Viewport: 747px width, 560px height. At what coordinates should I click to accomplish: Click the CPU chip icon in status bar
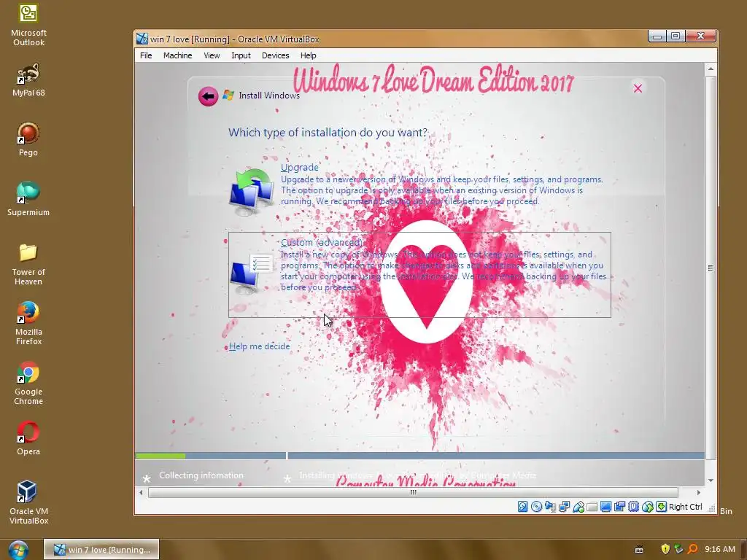pyautogui.click(x=634, y=507)
